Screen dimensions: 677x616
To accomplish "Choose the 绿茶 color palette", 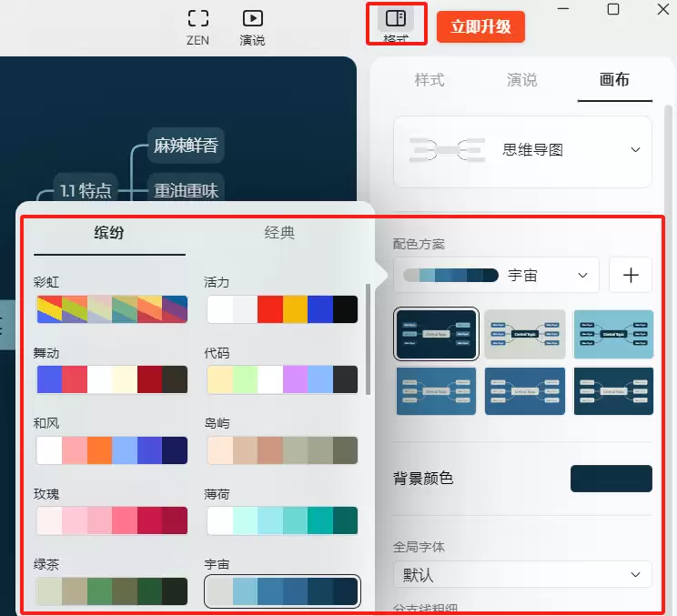I will click(x=112, y=591).
